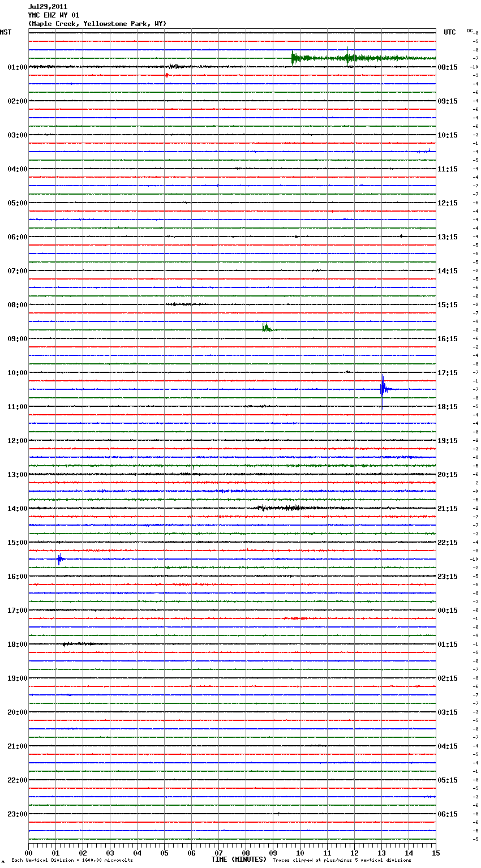Select the 22:00 MST time label
The height and width of the screenshot is (868, 481).
click(x=18, y=780)
